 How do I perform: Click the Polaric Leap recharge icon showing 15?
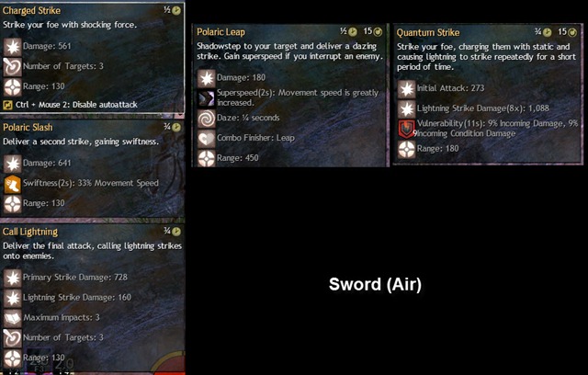(378, 32)
